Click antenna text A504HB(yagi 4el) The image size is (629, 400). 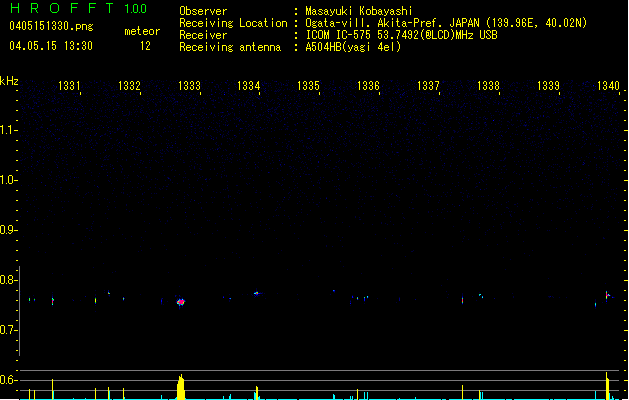[353, 47]
